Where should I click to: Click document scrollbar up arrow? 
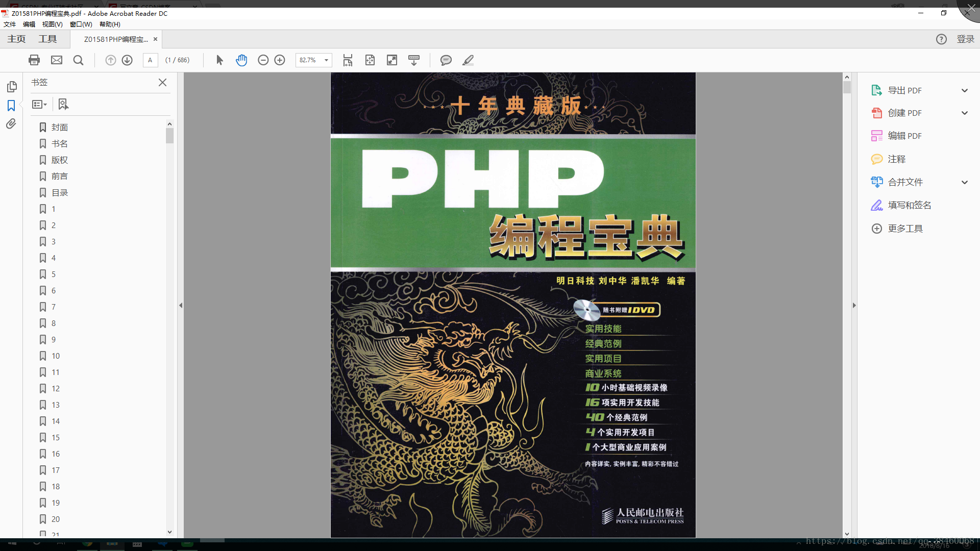click(x=847, y=77)
